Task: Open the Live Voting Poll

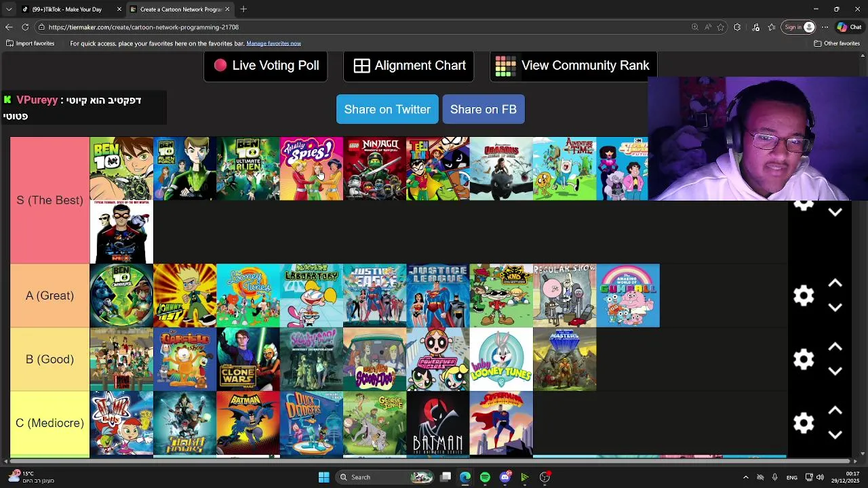Action: (x=265, y=66)
